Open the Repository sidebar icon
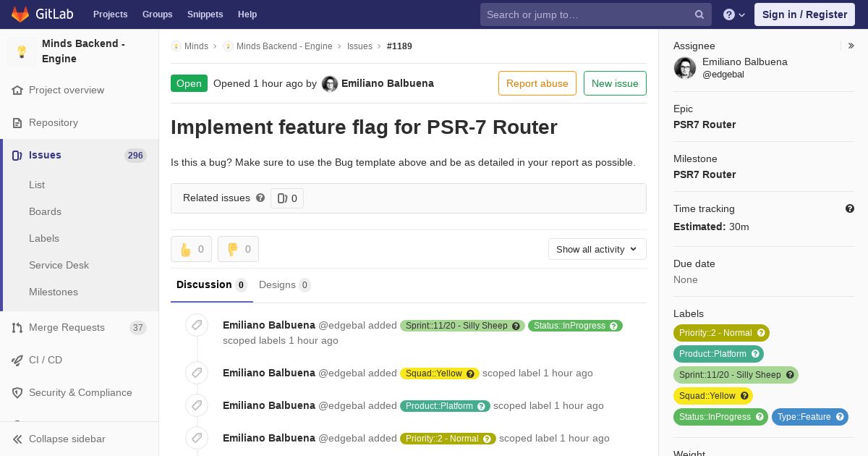Screen dimensions: 868x456 pos(17,123)
